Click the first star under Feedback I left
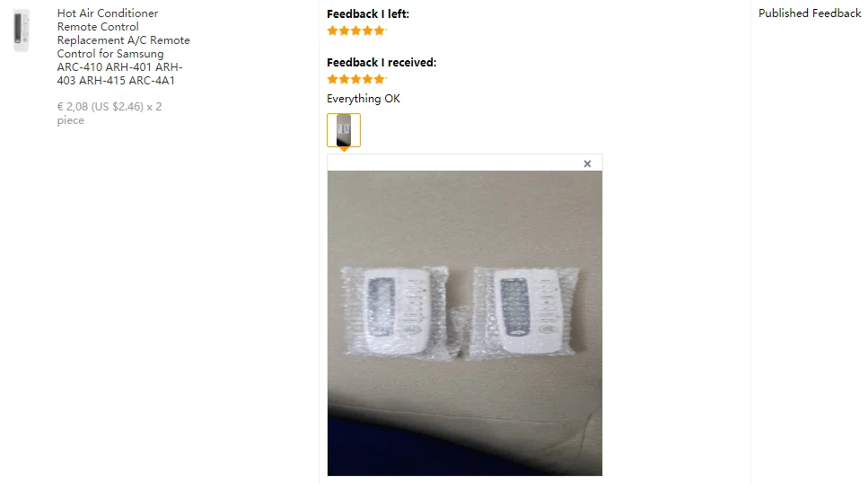 (x=332, y=31)
